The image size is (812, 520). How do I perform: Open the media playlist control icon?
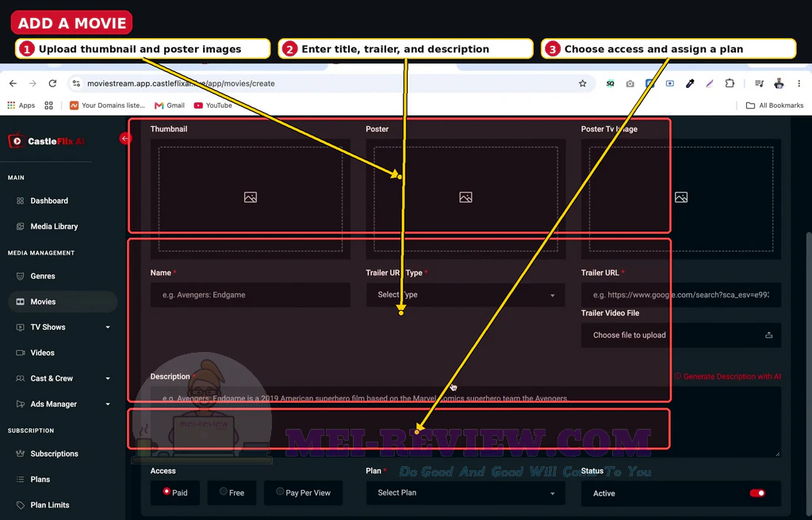759,83
